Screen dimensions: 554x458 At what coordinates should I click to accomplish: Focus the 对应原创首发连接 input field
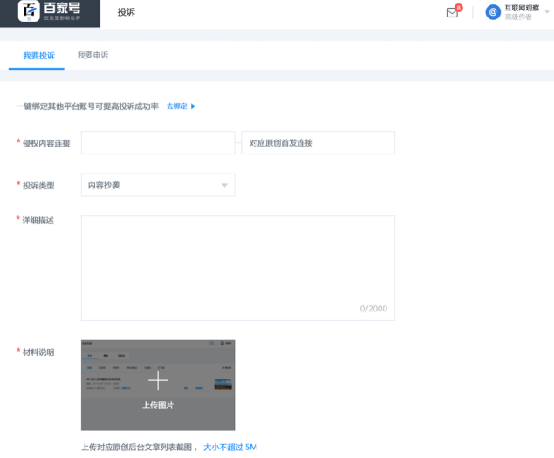[318, 143]
